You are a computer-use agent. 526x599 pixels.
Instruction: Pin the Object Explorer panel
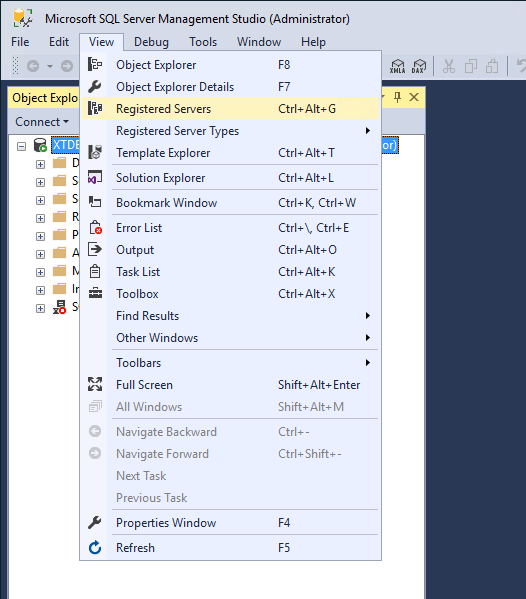(397, 97)
